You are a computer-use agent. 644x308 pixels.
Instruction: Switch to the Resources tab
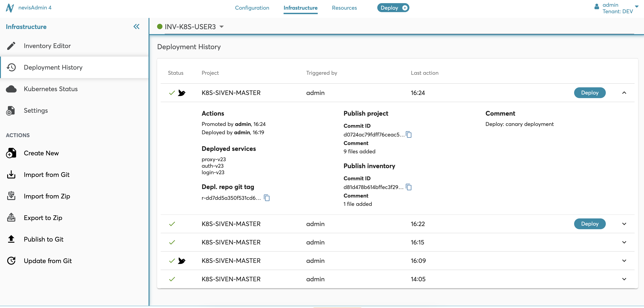click(x=344, y=8)
